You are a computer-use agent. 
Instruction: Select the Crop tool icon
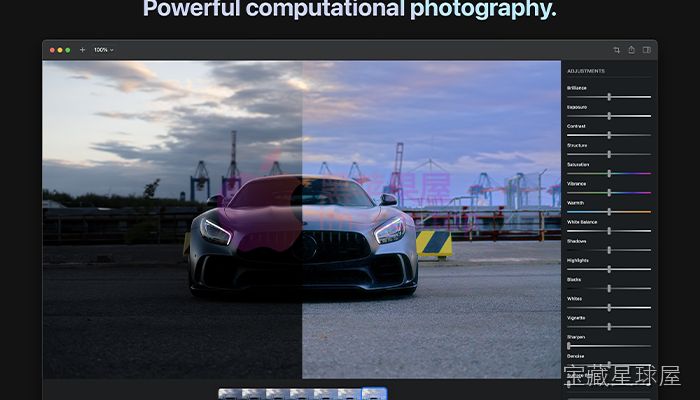(x=617, y=50)
